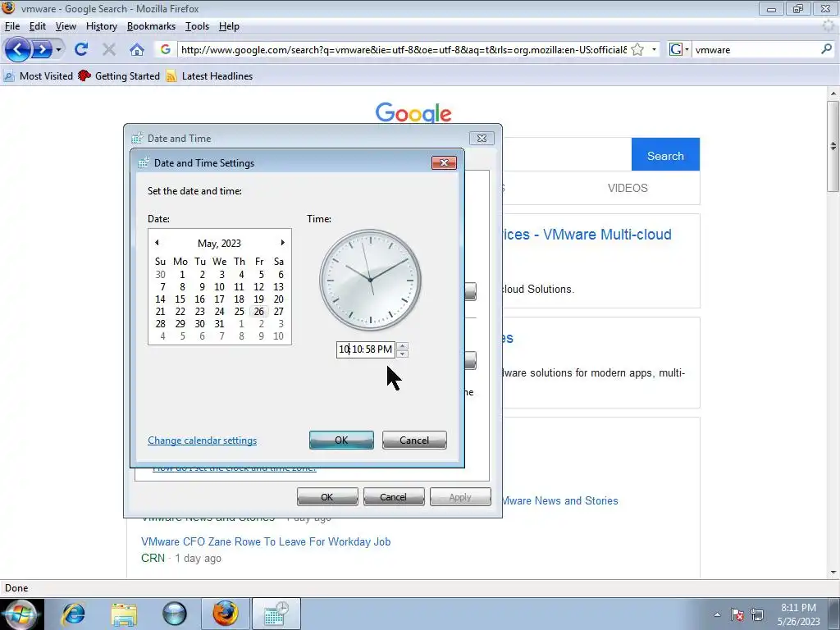The height and width of the screenshot is (630, 840).
Task: Select May 15 in calendar
Action: coord(180,299)
